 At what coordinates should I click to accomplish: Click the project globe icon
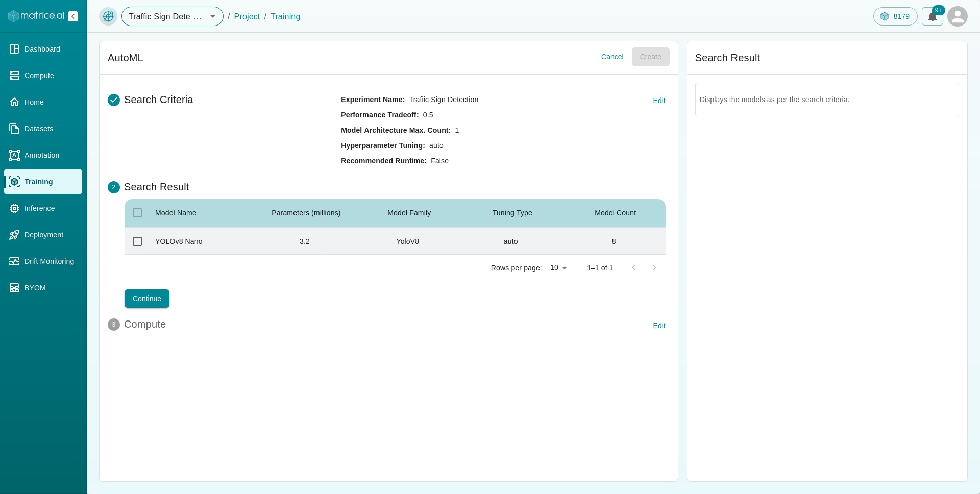click(x=108, y=16)
